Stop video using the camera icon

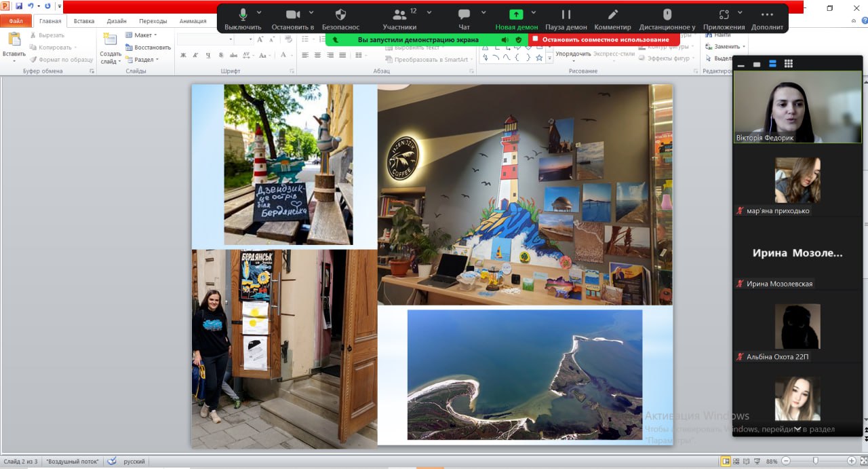point(292,15)
